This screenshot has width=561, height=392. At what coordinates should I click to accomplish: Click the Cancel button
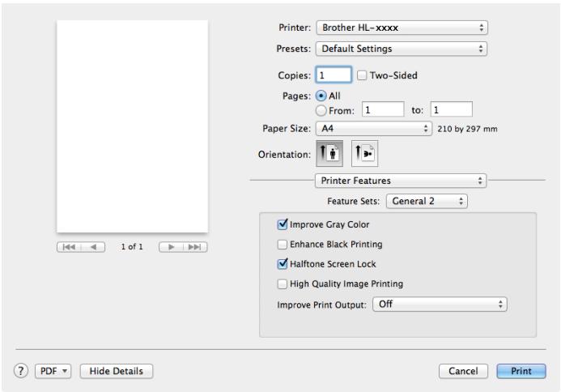(x=463, y=371)
